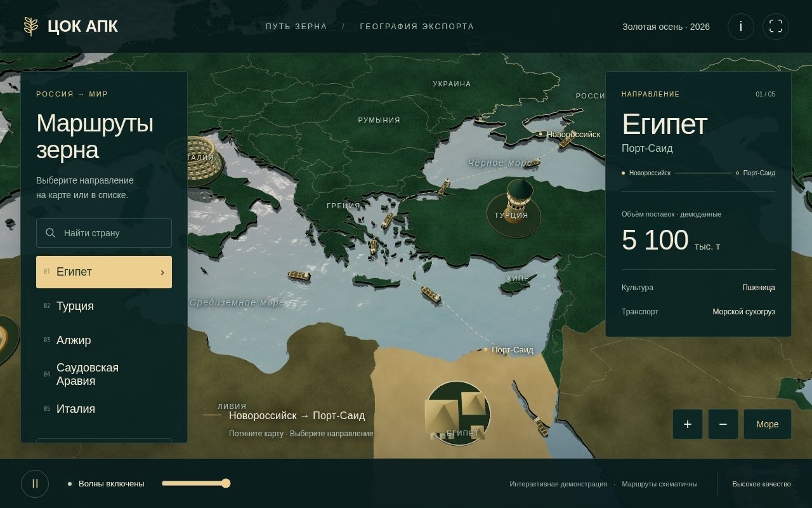Click the 'Средиземное море' map label
Viewport: 812px width, 508px height.
237,302
